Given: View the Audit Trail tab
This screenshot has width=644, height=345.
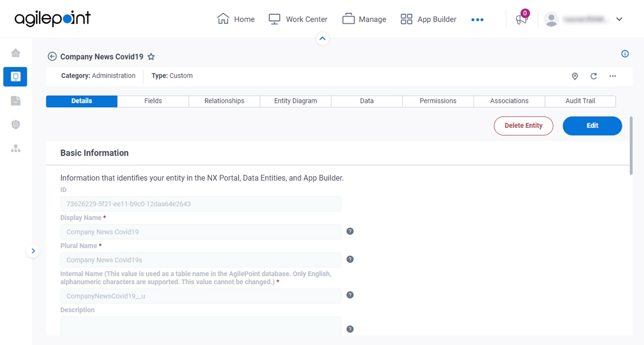Looking at the screenshot, I should (x=580, y=101).
